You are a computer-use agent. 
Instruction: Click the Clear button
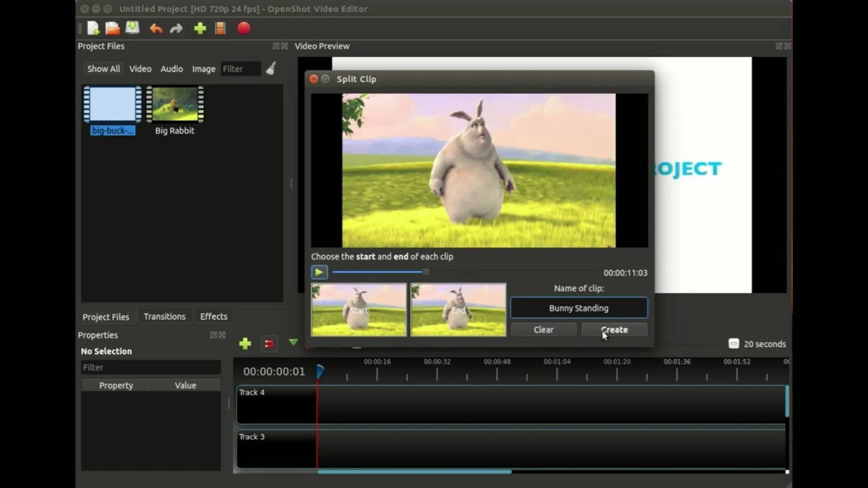[x=544, y=329]
